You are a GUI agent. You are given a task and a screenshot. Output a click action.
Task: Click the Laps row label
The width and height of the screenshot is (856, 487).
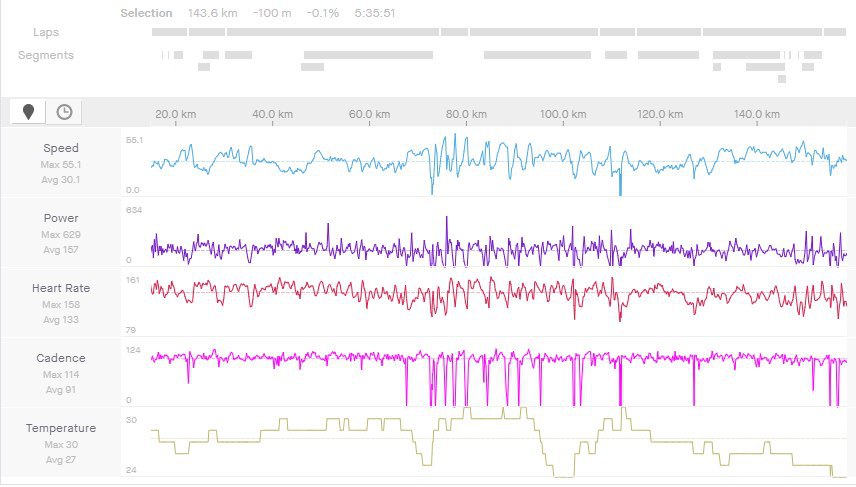click(46, 32)
